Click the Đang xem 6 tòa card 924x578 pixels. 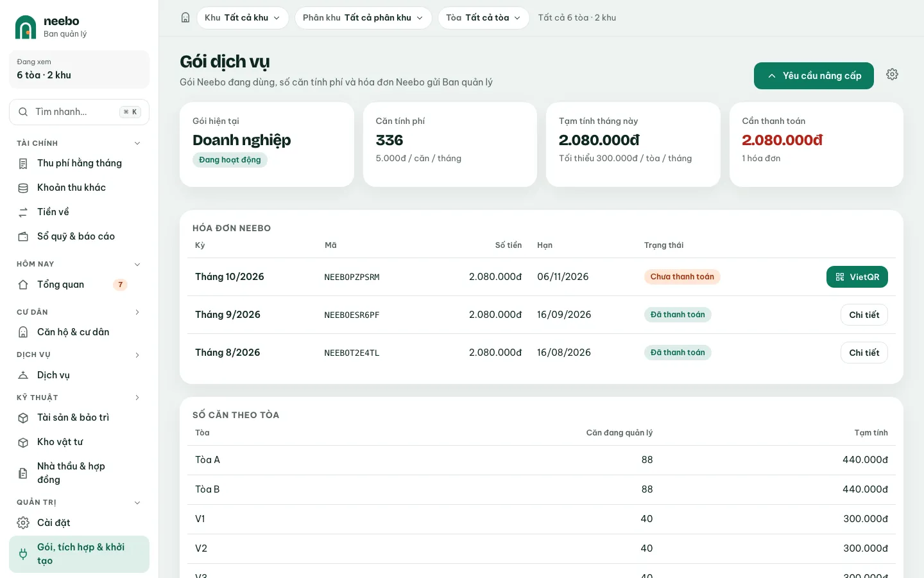click(x=79, y=69)
